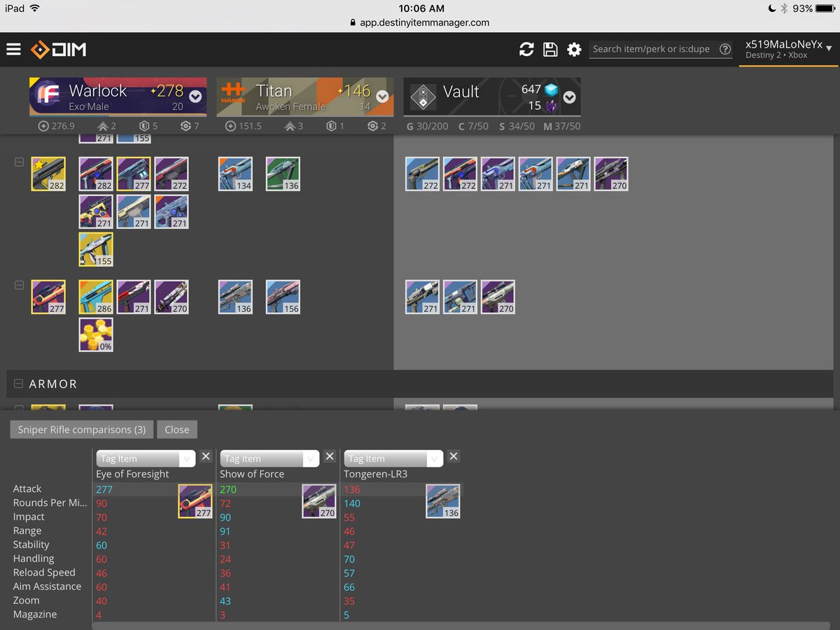This screenshot has width=840, height=630.
Task: Select the gold engram stack 0%
Action: coord(96,335)
